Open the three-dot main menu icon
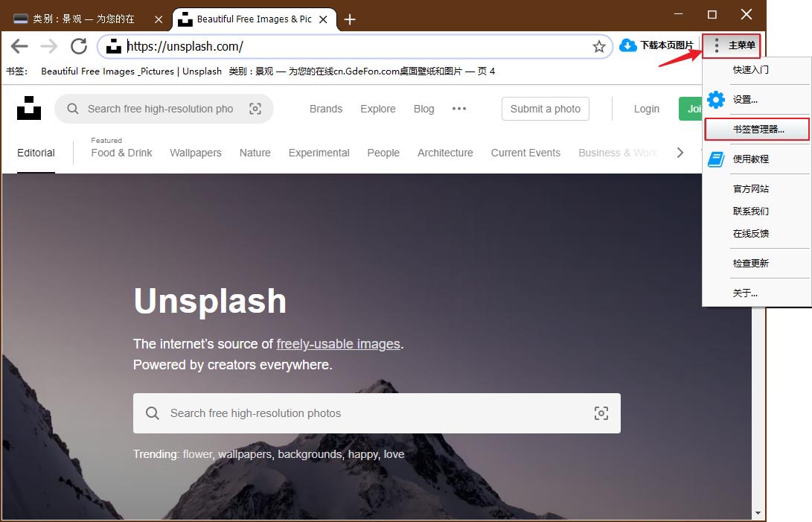This screenshot has height=522, width=812. pyautogui.click(x=716, y=45)
